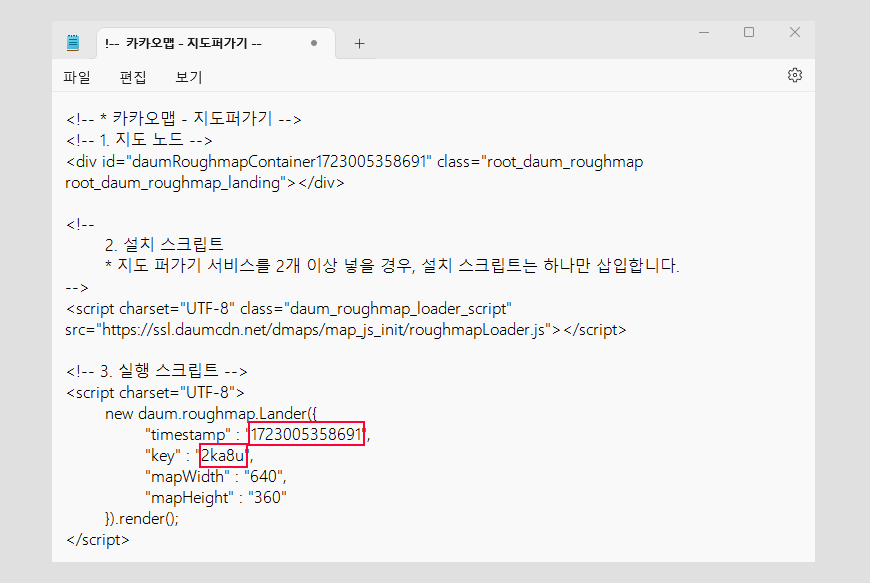The image size is (870, 583).
Task: Minimize the Notepad window
Action: pyautogui.click(x=704, y=32)
